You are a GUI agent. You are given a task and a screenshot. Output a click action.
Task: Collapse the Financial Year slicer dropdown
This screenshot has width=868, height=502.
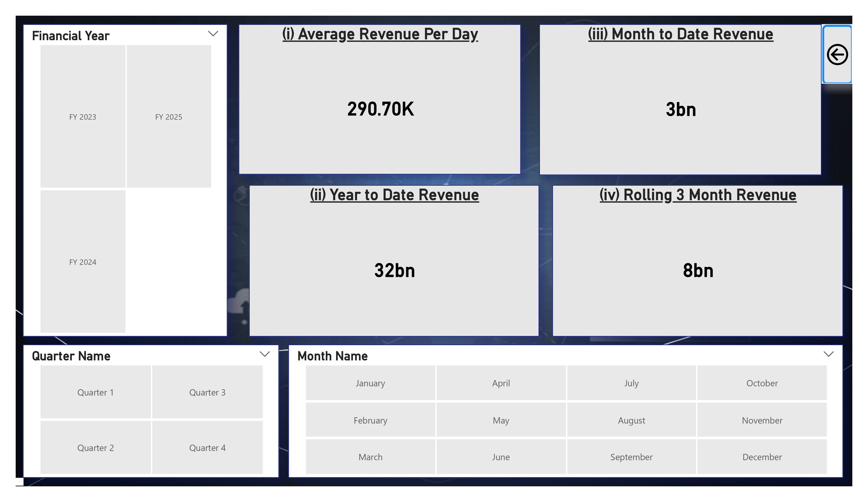pyautogui.click(x=213, y=33)
